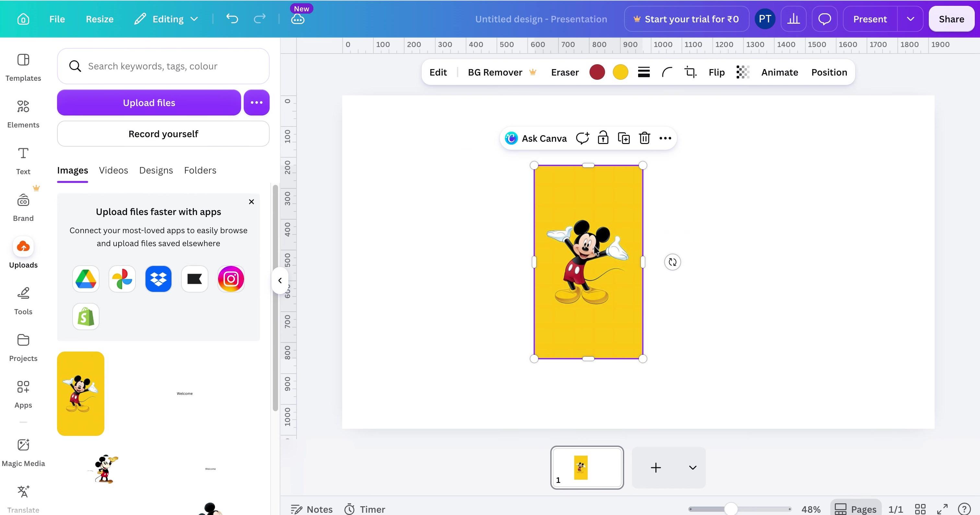Redo the last action

click(260, 19)
